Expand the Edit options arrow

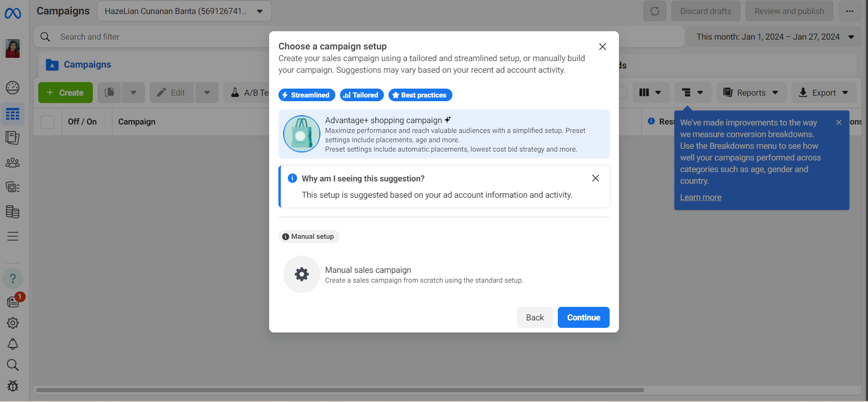coord(207,93)
